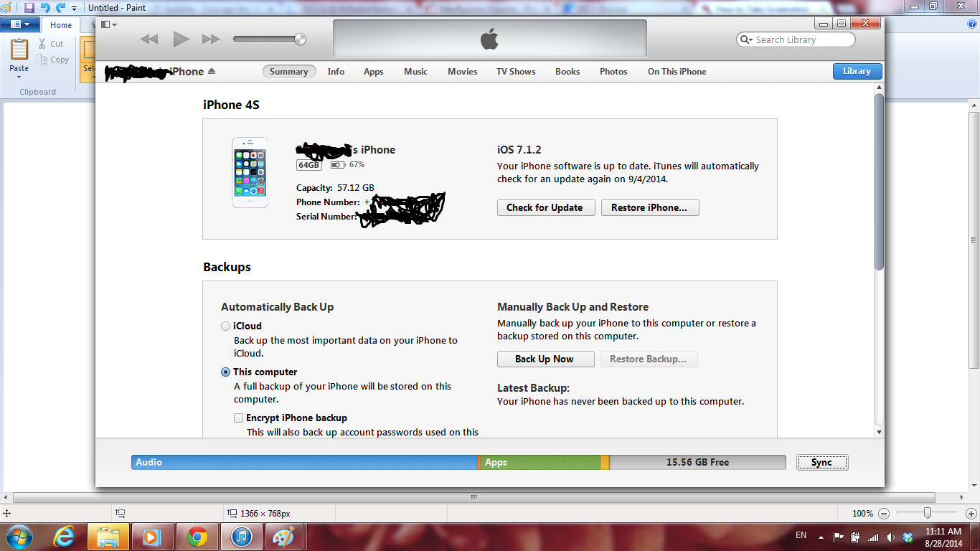980x551 pixels.
Task: Click Copy in Paint's Clipboard group
Action: 54,60
